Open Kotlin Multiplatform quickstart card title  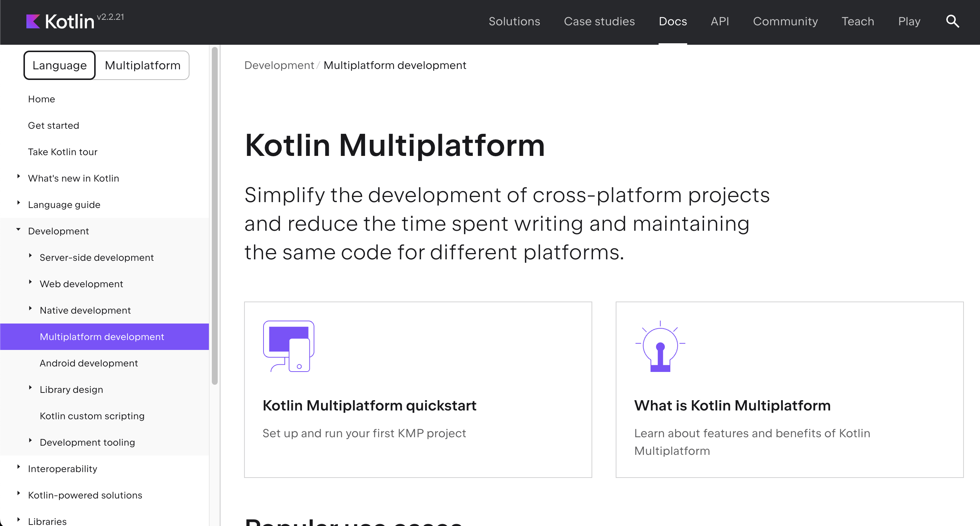369,406
